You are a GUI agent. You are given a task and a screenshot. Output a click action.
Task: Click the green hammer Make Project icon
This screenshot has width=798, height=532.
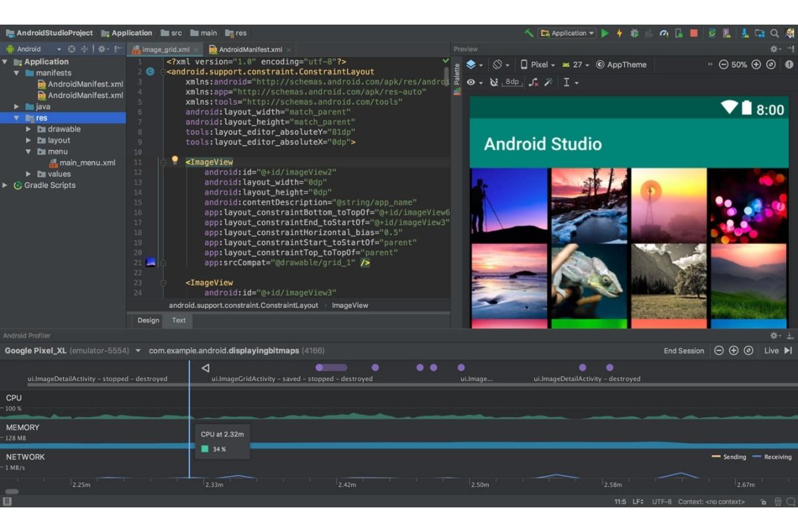[x=529, y=33]
